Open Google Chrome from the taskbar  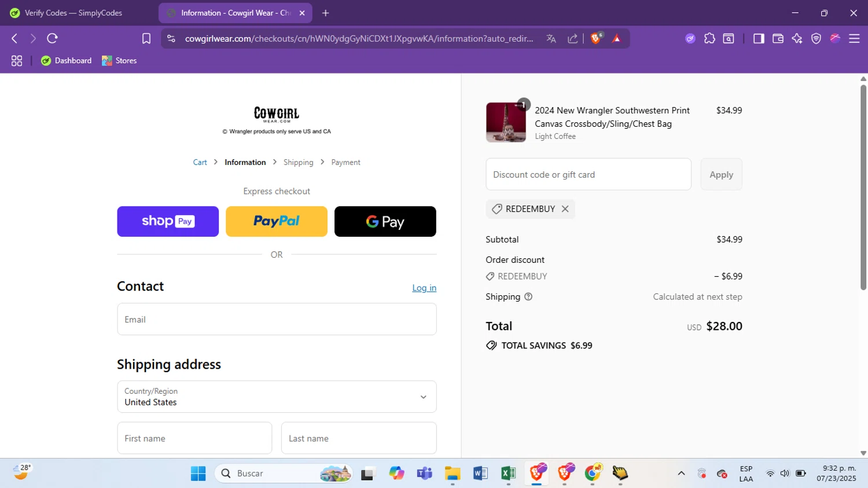(593, 474)
